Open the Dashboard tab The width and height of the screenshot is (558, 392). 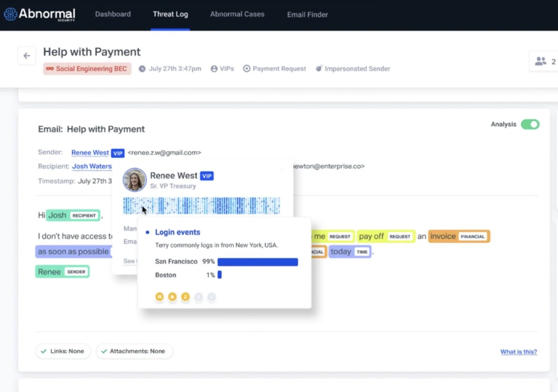[113, 14]
